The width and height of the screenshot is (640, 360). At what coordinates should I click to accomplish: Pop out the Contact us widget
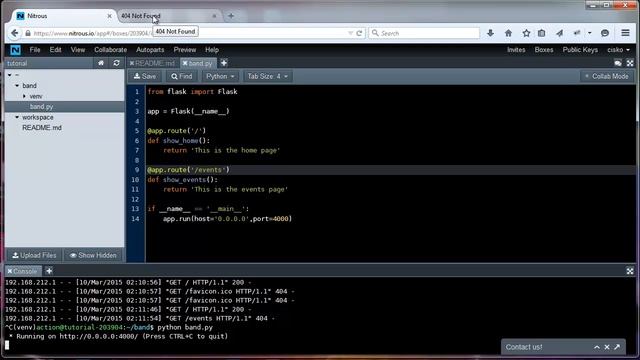(617, 347)
